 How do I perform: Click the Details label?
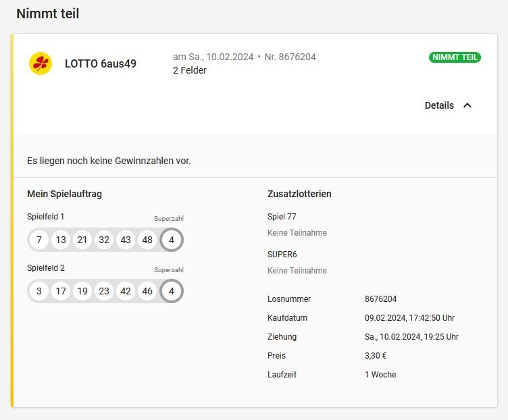tap(439, 105)
